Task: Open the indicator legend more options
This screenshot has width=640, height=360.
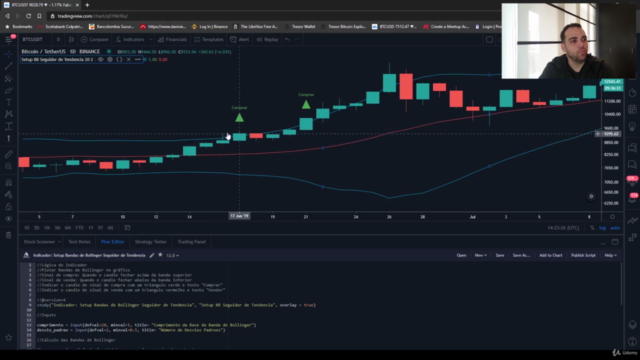Action: [138, 60]
